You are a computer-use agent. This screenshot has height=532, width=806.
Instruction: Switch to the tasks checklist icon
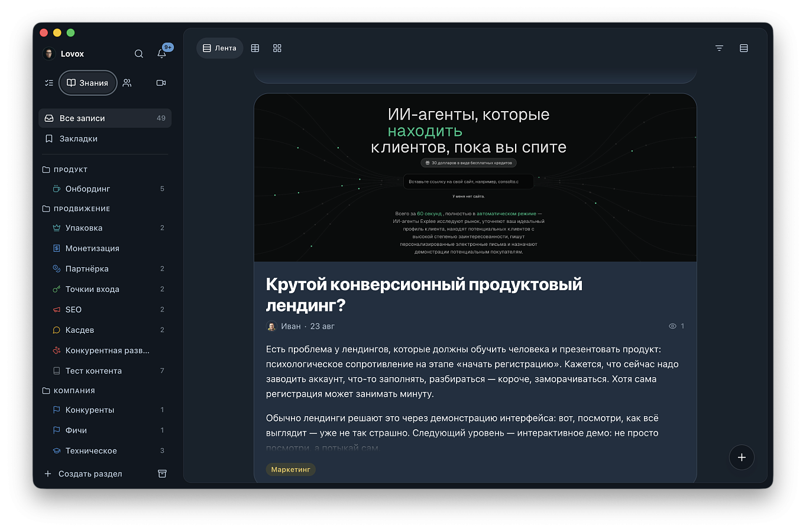coord(49,83)
